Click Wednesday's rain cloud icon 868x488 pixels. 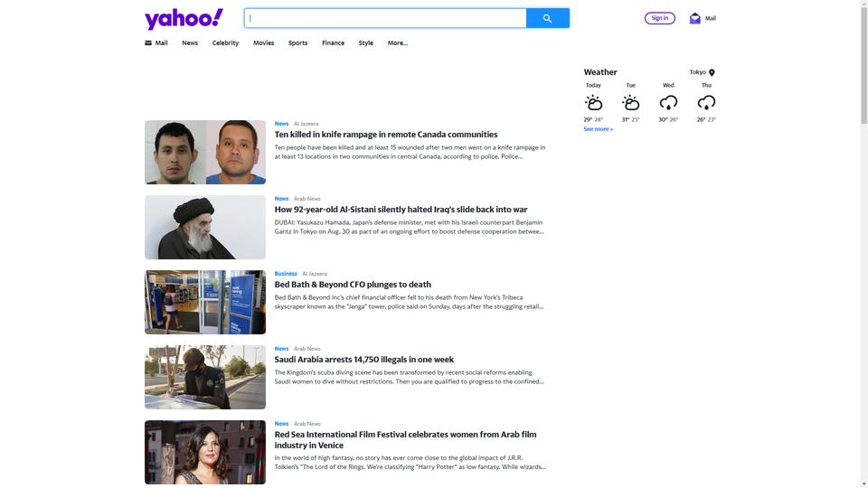coord(668,103)
